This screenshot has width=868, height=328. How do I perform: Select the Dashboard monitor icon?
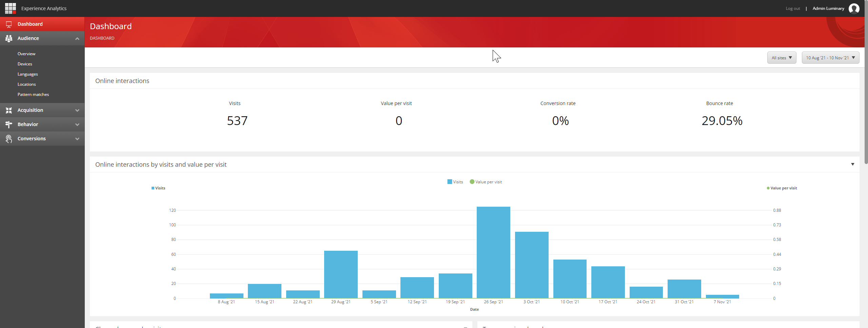pyautogui.click(x=8, y=24)
